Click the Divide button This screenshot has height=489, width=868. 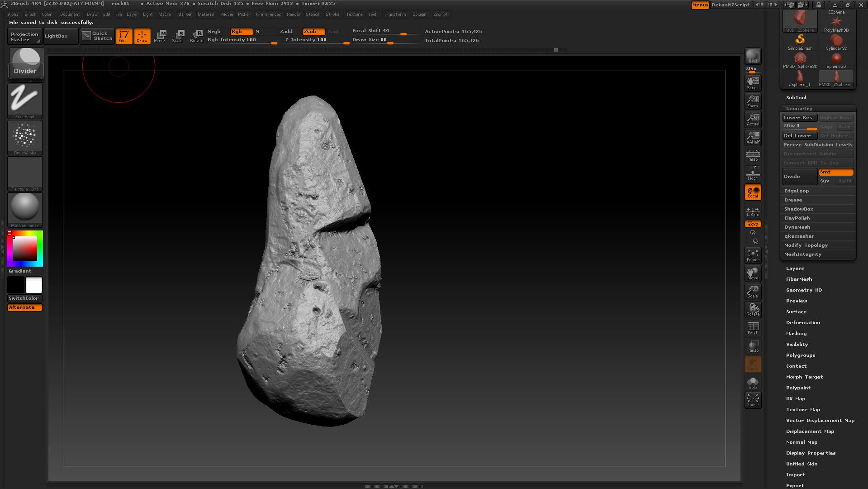[x=800, y=177]
